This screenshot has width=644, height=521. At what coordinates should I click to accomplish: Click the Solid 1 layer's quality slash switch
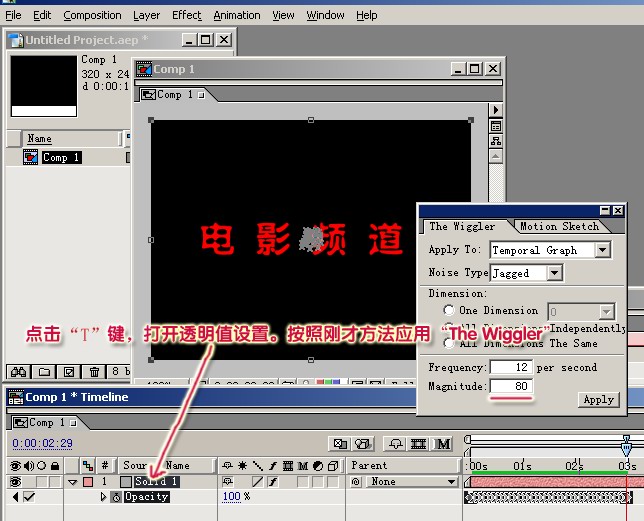(258, 482)
